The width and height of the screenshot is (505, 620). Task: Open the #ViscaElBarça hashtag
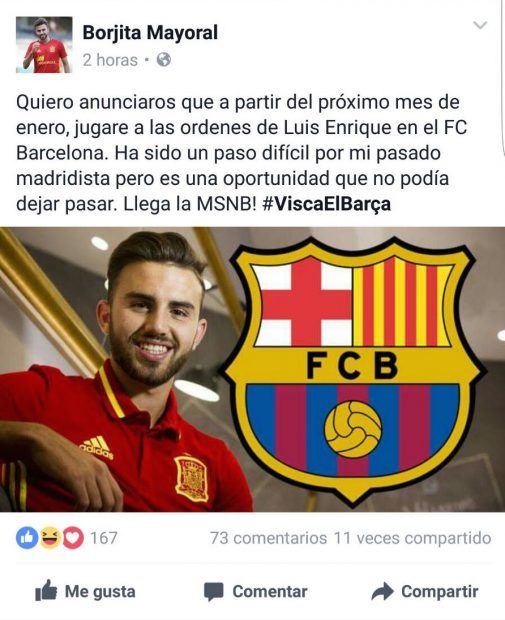pyautogui.click(x=327, y=204)
